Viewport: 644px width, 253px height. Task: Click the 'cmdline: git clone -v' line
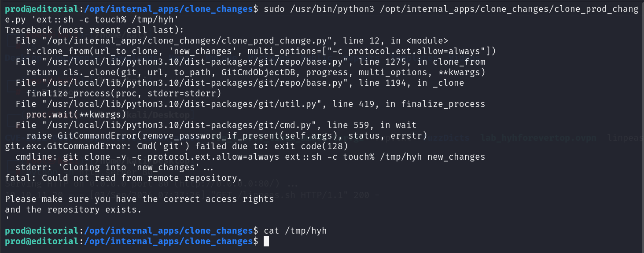pos(250,157)
